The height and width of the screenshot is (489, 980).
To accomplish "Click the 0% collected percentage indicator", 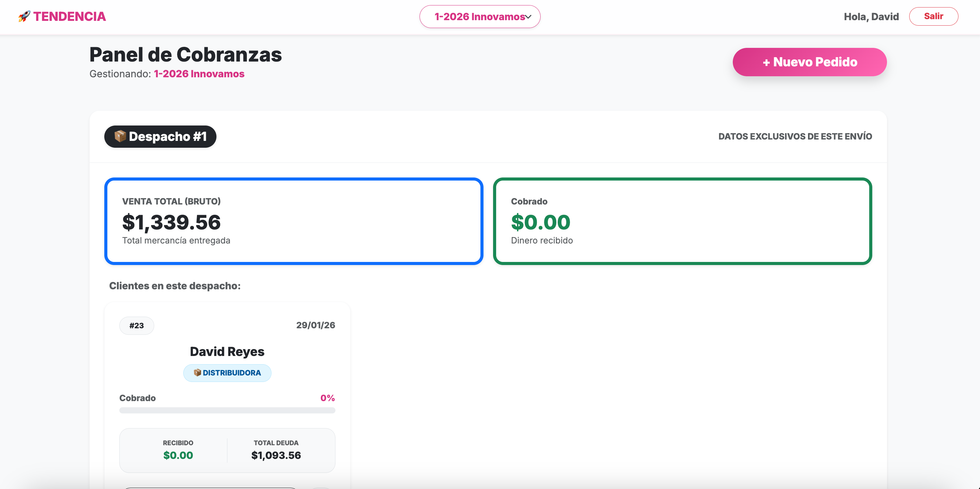I will [x=328, y=398].
